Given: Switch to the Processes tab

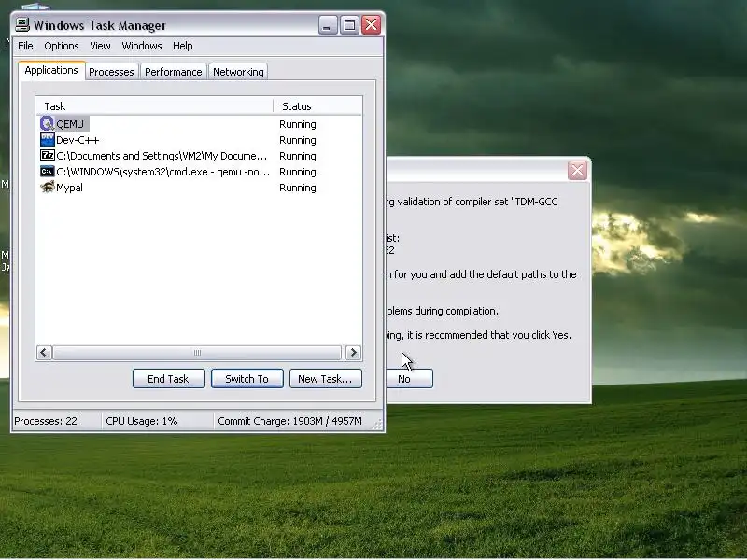Looking at the screenshot, I should [111, 72].
